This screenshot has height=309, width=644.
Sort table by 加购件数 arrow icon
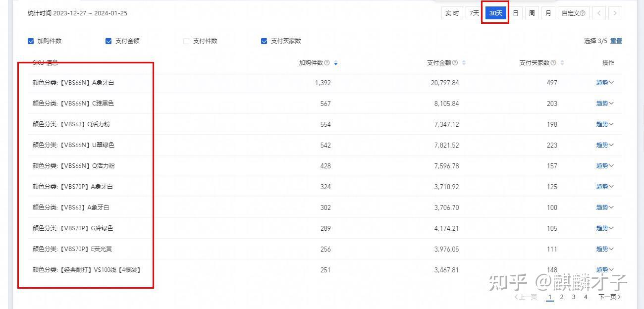336,63
